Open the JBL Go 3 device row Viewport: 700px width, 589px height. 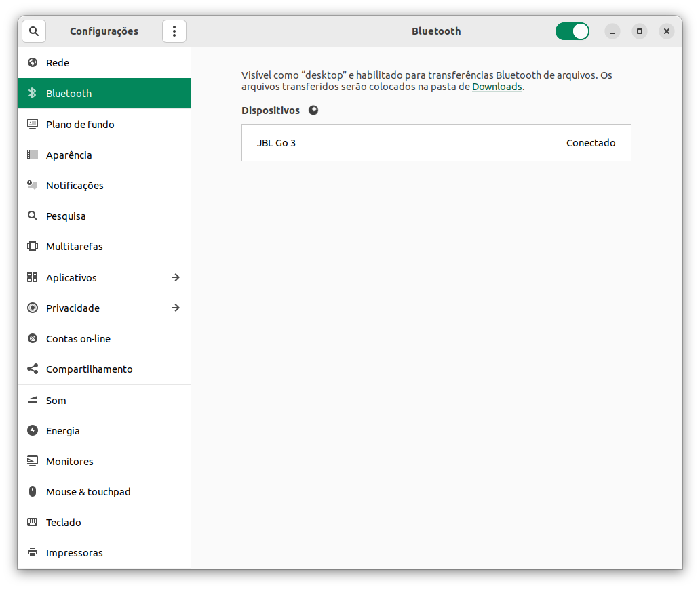(436, 143)
